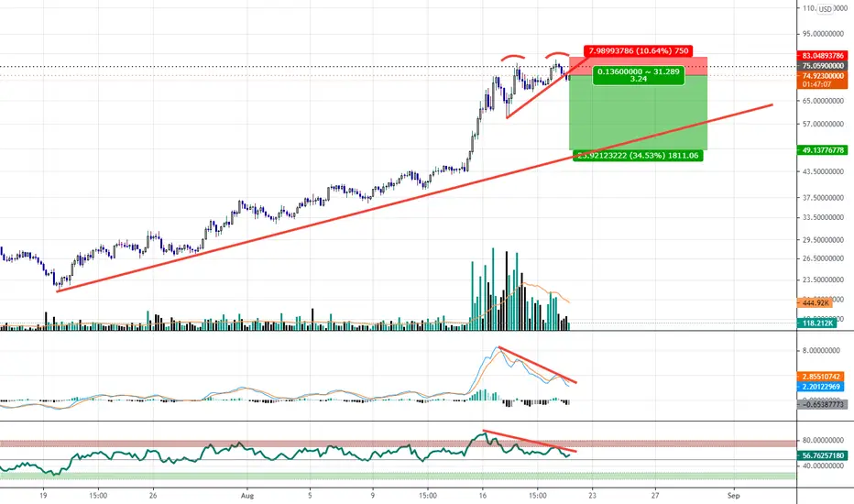
Task: Click the 26.50000000 price axis label
Action: click(823, 258)
